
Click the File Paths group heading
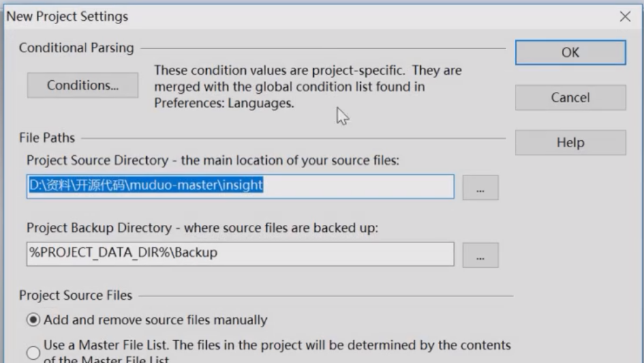pyautogui.click(x=47, y=138)
